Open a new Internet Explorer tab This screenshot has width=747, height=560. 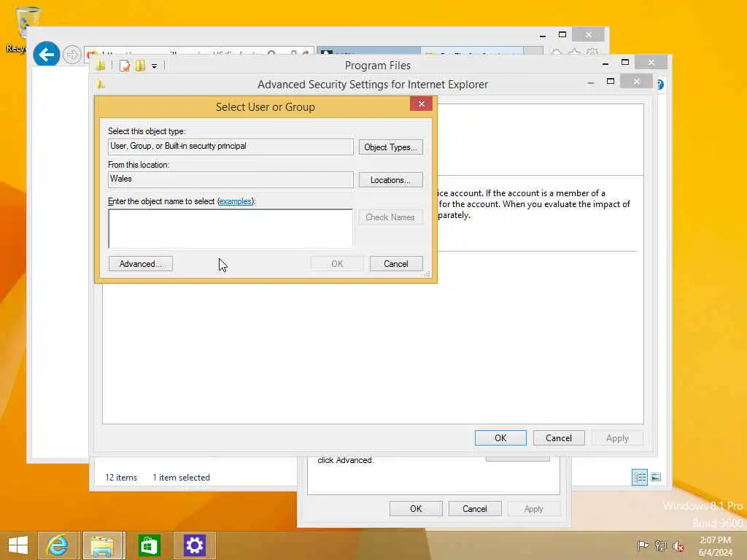[533, 52]
